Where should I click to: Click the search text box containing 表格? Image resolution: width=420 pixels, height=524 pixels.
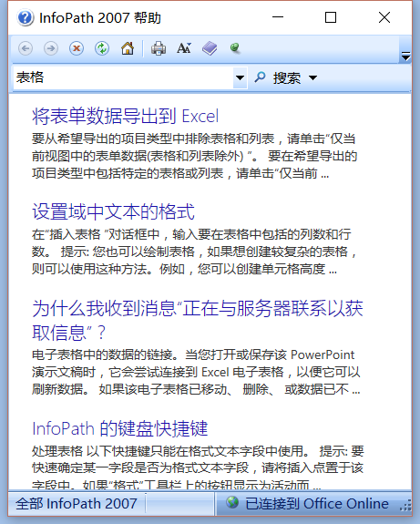(x=123, y=77)
